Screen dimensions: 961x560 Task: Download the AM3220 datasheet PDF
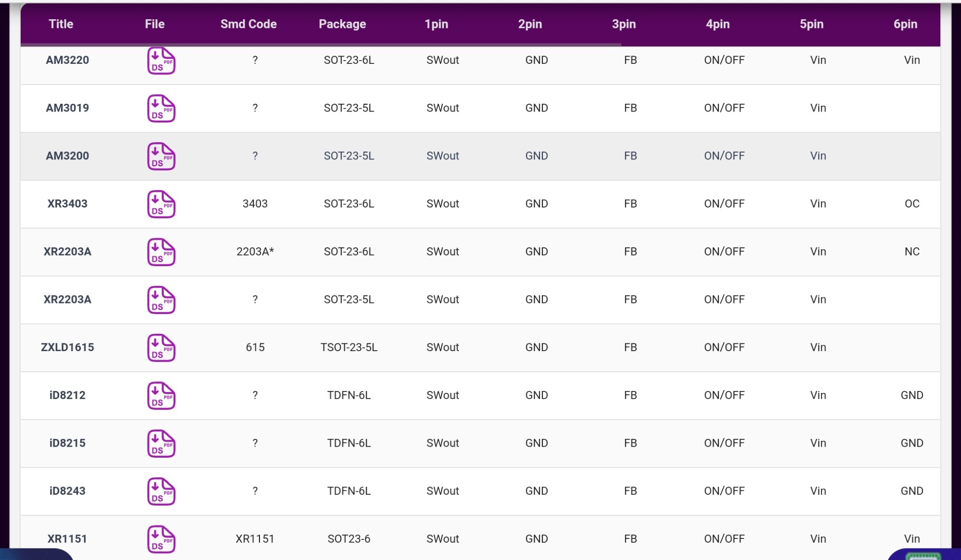(161, 61)
